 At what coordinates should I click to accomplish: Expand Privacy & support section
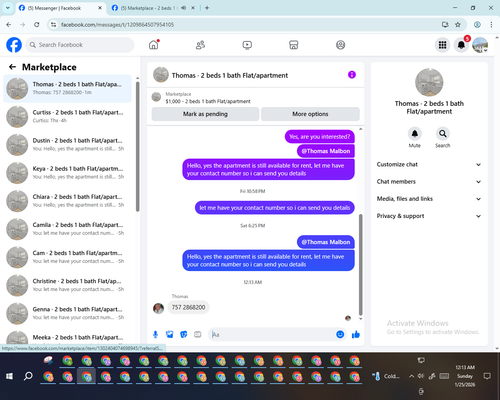[x=429, y=216]
